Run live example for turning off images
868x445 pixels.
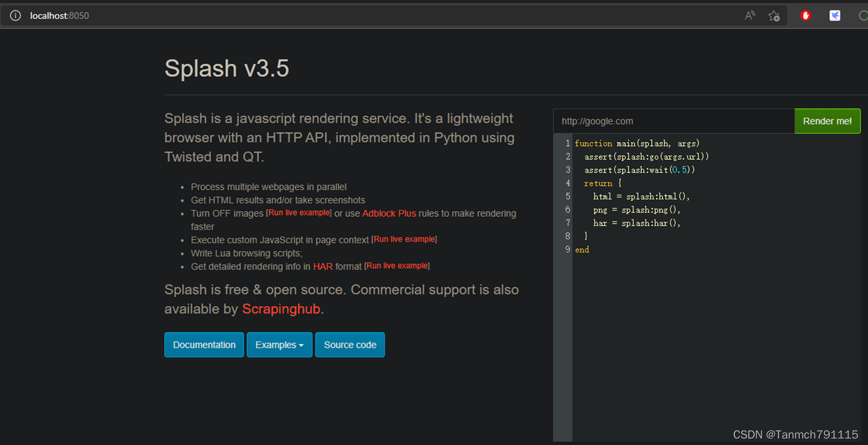tap(299, 213)
